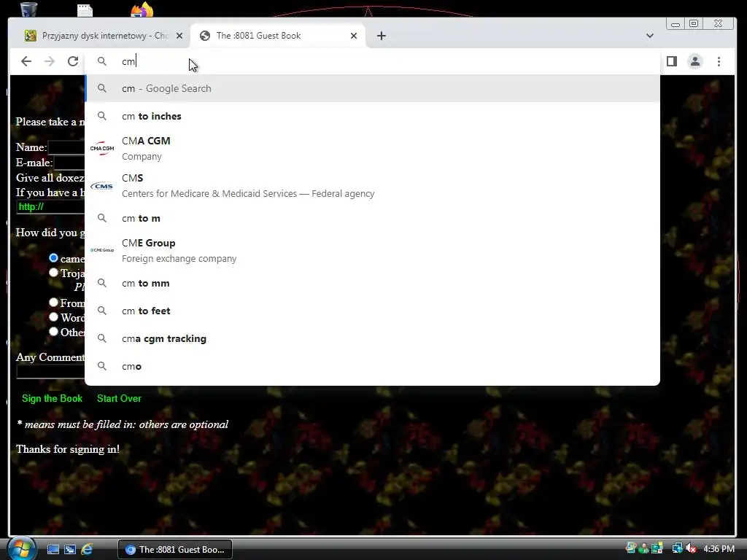Open the side panel icon
This screenshot has width=747, height=560.
click(x=672, y=61)
